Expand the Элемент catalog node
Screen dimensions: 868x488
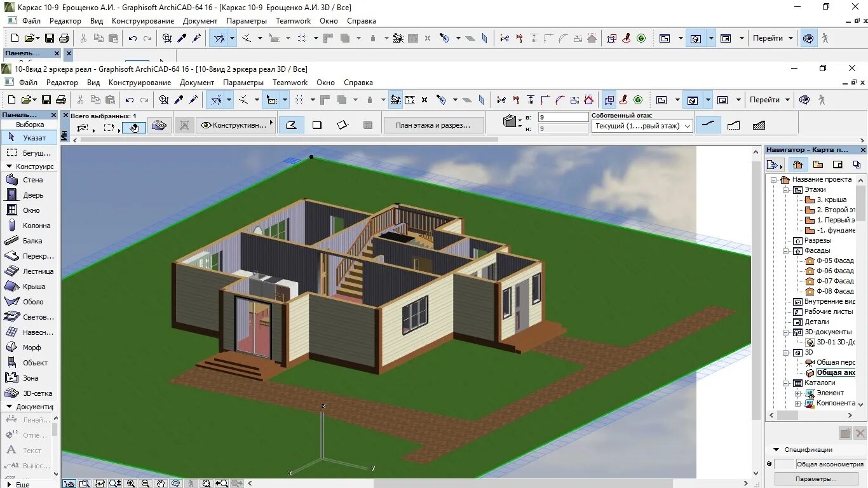click(797, 393)
